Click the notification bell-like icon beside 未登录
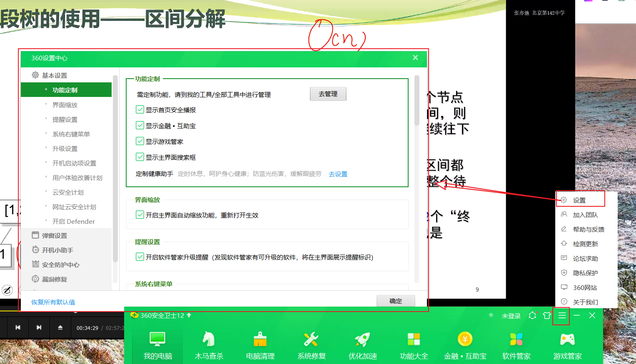This screenshot has width=636, height=364. (x=533, y=316)
